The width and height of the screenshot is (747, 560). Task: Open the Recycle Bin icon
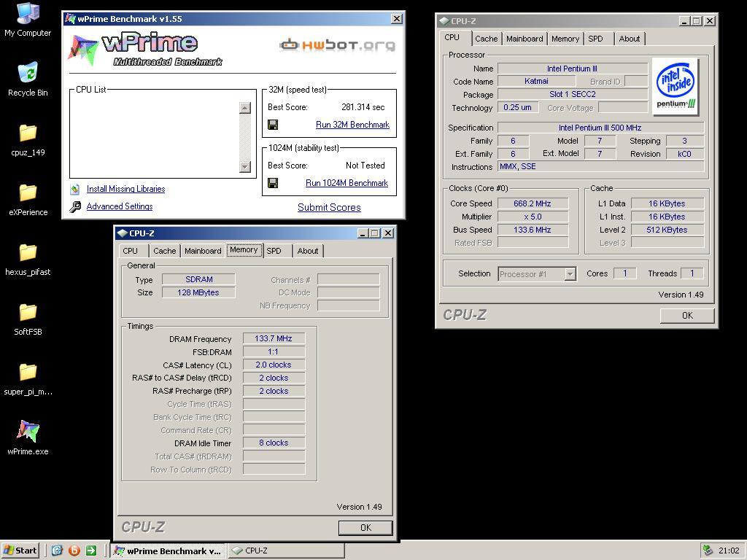(x=28, y=72)
